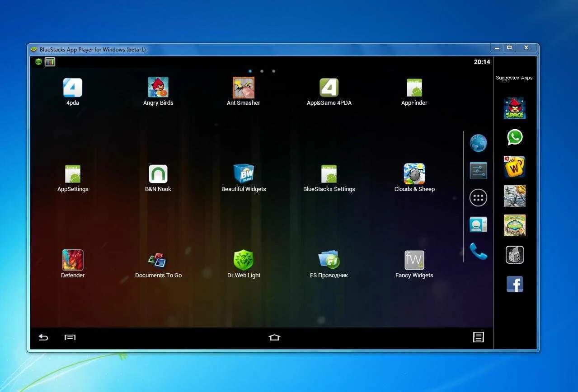578x392 pixels.
Task: Click the BlueStacks logo in title bar
Action: tap(33, 49)
